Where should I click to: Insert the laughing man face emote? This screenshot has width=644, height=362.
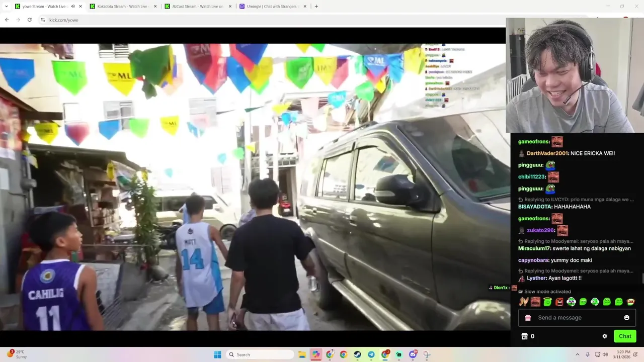click(535, 302)
